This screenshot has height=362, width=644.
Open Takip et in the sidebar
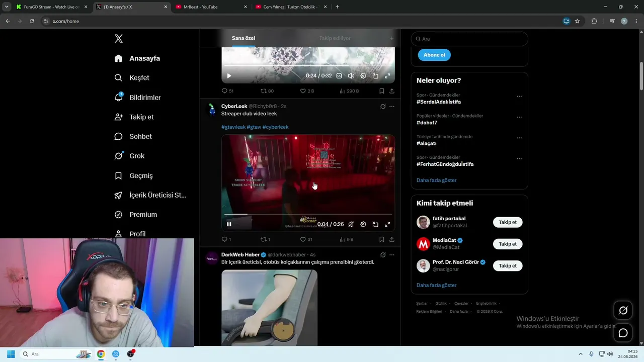point(134,117)
